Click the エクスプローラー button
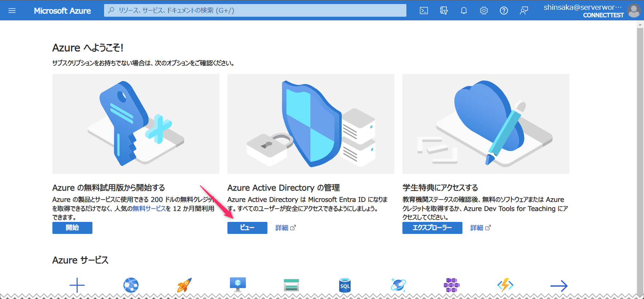 [x=432, y=228]
